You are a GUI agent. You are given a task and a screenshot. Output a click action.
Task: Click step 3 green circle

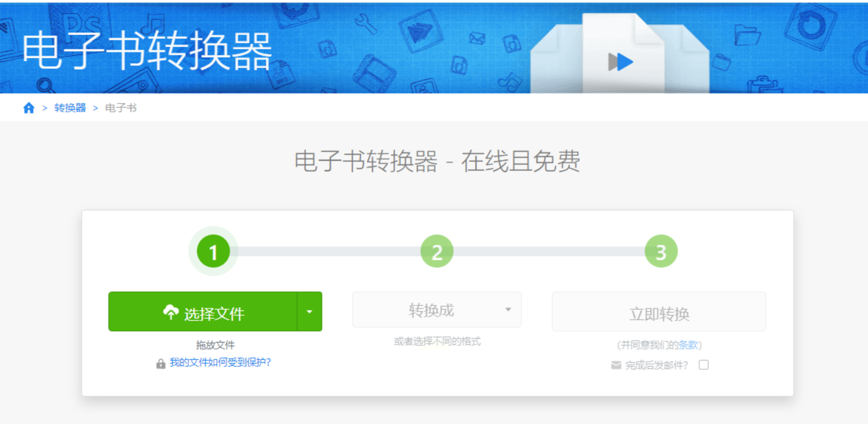pos(661,251)
